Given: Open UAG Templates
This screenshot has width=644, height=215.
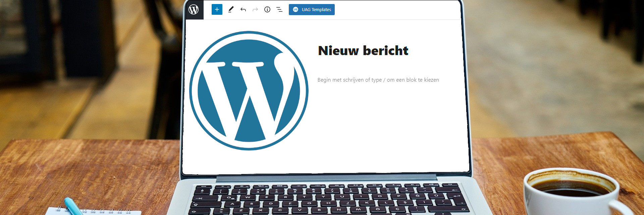Looking at the screenshot, I should (x=312, y=10).
